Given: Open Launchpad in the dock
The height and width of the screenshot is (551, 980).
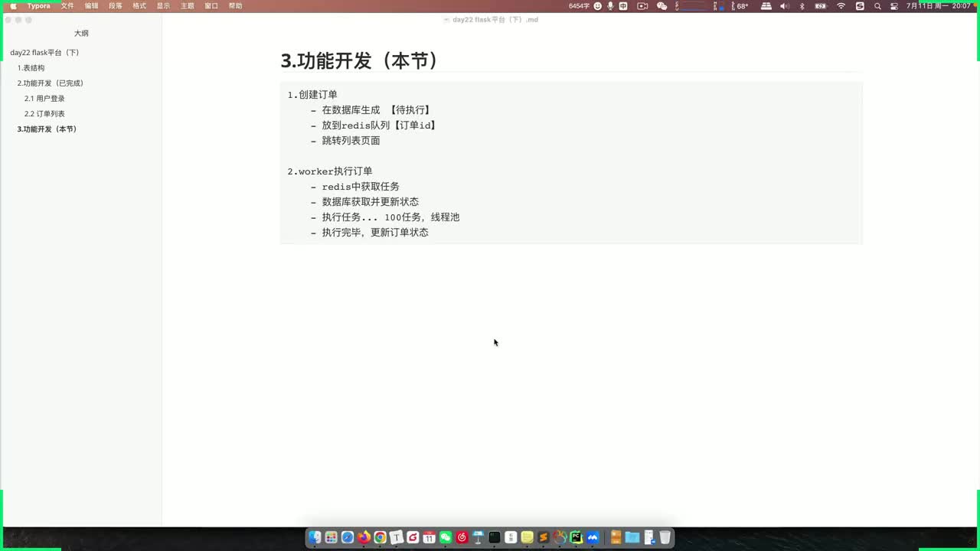Looking at the screenshot, I should pyautogui.click(x=331, y=538).
